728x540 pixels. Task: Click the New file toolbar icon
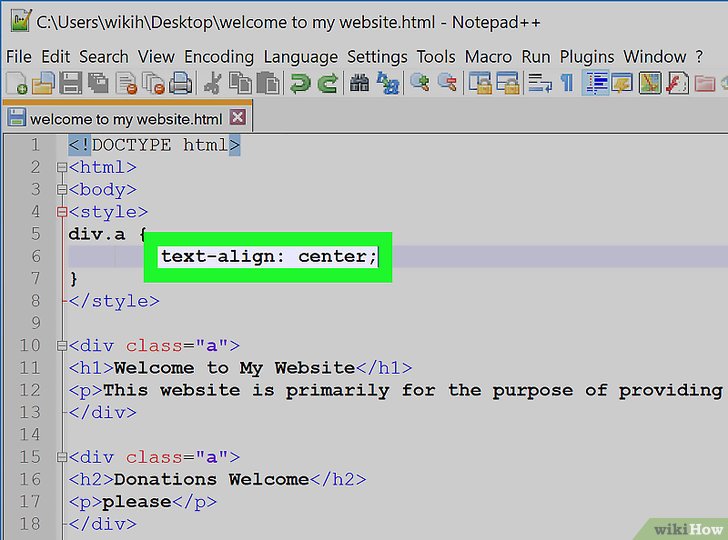tap(17, 84)
